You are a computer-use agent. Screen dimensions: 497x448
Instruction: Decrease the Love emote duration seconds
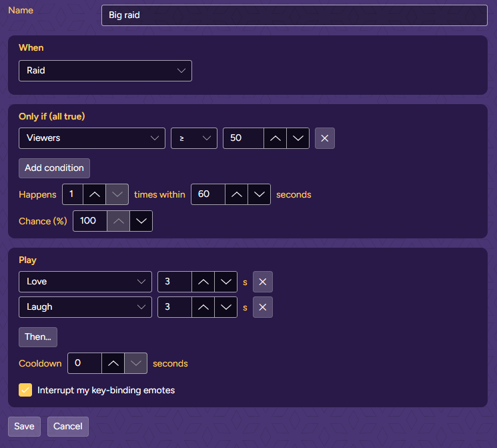[x=225, y=282]
